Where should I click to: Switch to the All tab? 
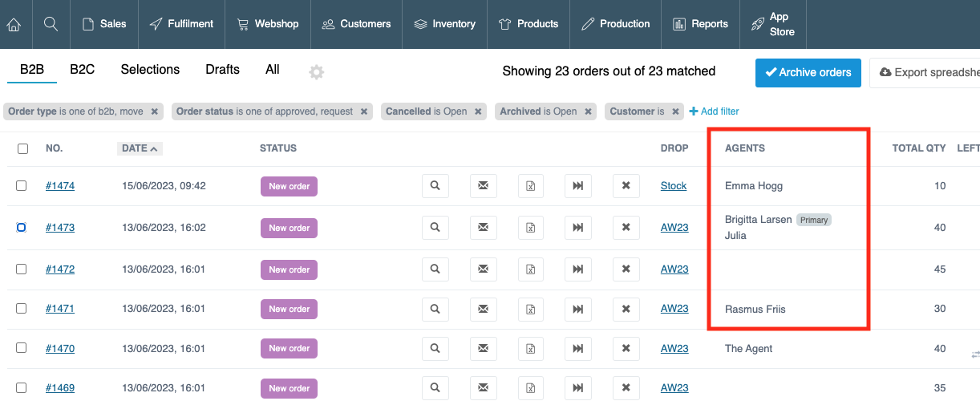pos(273,70)
